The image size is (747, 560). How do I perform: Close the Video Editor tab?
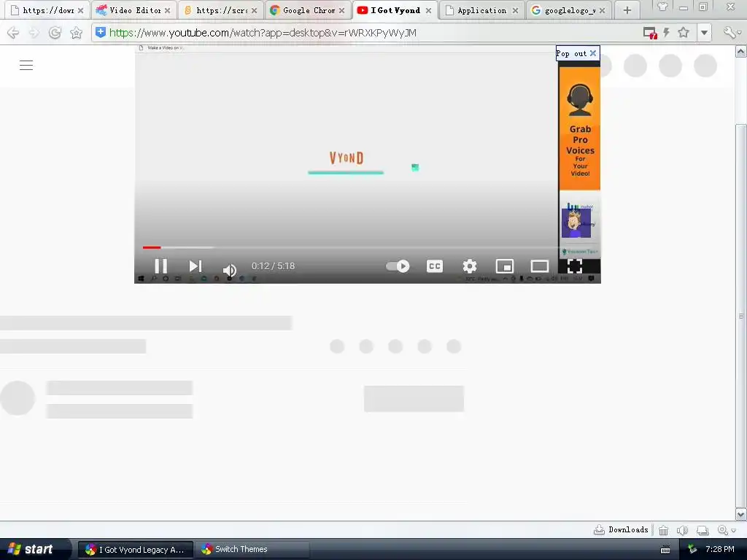coord(167,10)
